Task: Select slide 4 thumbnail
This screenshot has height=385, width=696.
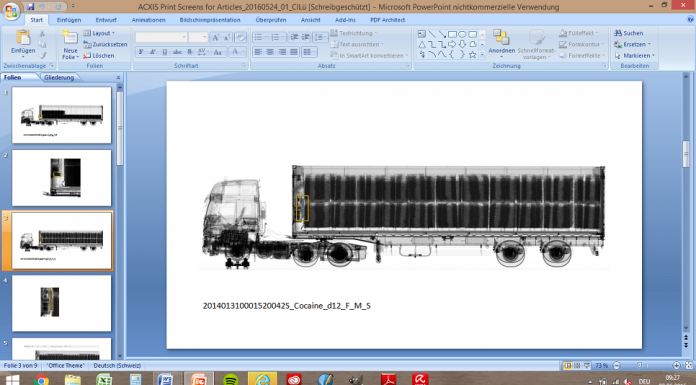Action: point(62,303)
